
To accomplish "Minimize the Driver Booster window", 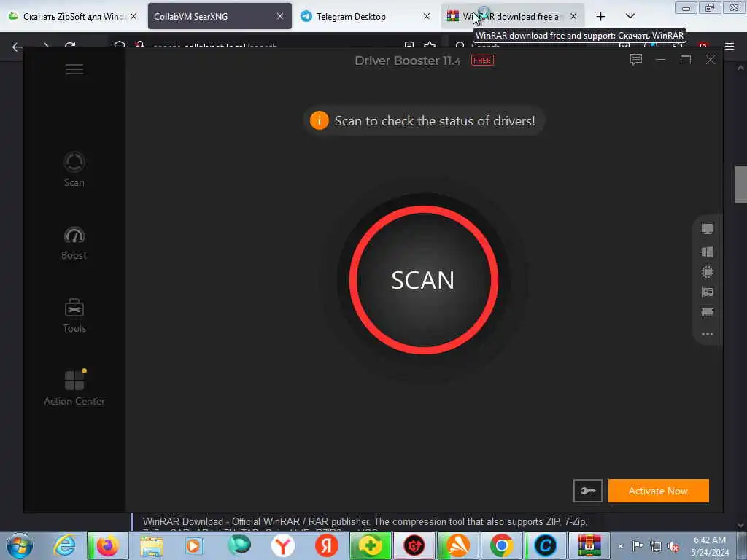I will 660,60.
